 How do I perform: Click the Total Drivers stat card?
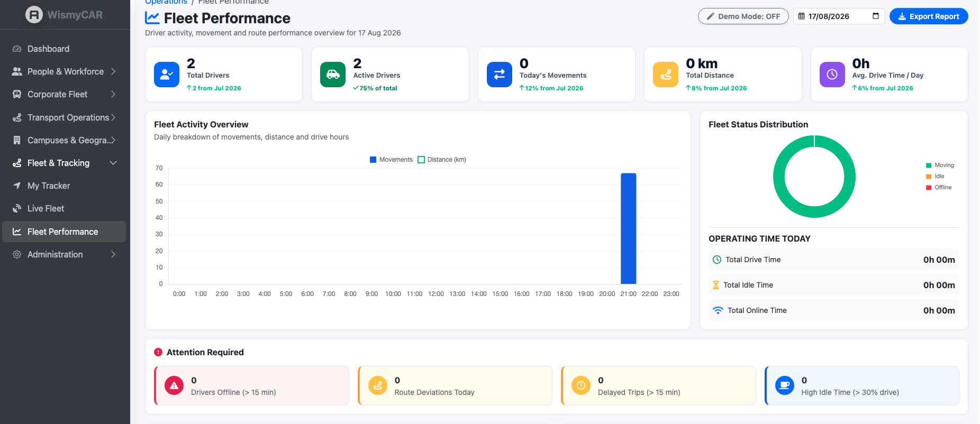[224, 75]
